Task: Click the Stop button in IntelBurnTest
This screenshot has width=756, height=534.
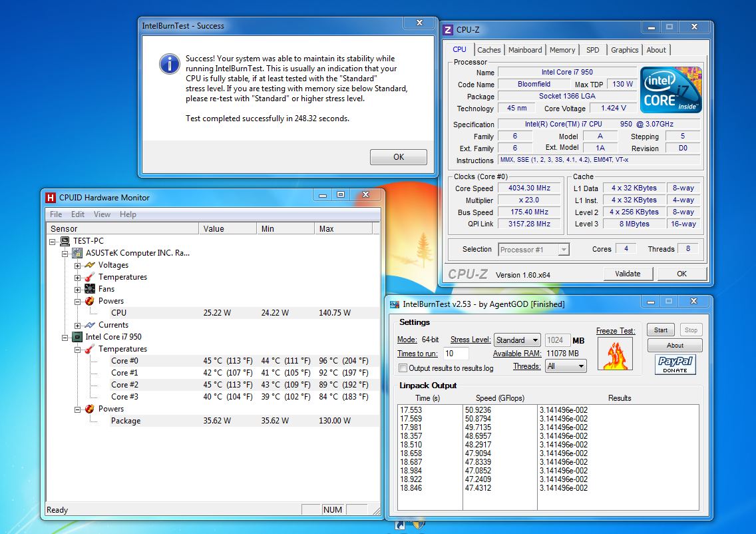Action: [691, 330]
